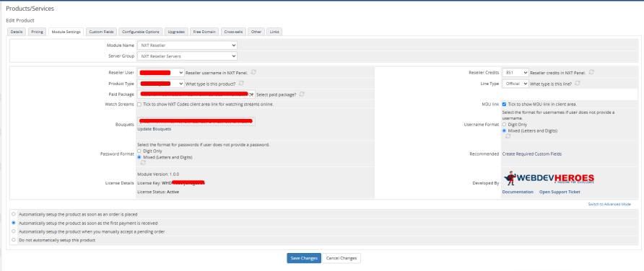Image resolution: width=644 pixels, height=271 pixels.
Task: Open the Module Name dropdown
Action: tap(187, 45)
